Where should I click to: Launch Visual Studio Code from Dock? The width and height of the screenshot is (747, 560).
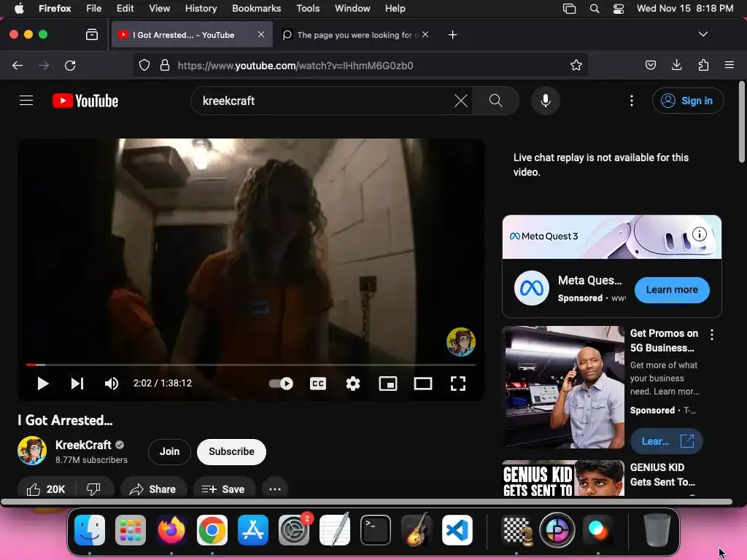(x=457, y=530)
